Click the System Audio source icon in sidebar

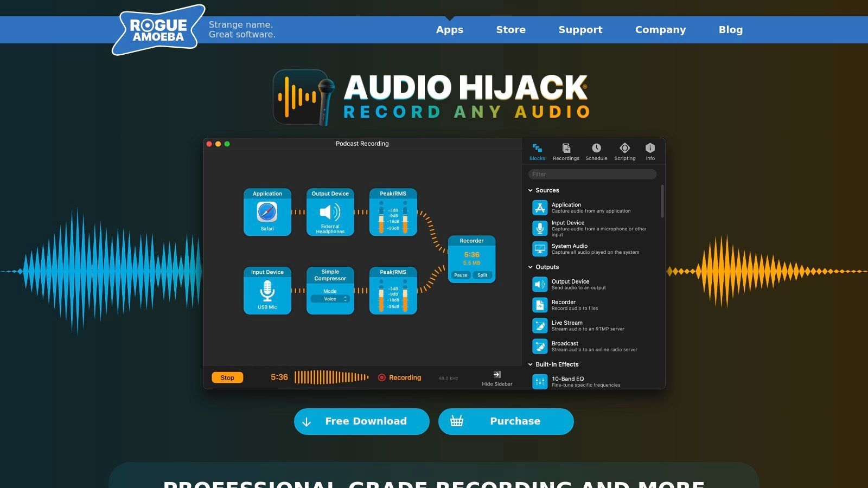tap(540, 249)
